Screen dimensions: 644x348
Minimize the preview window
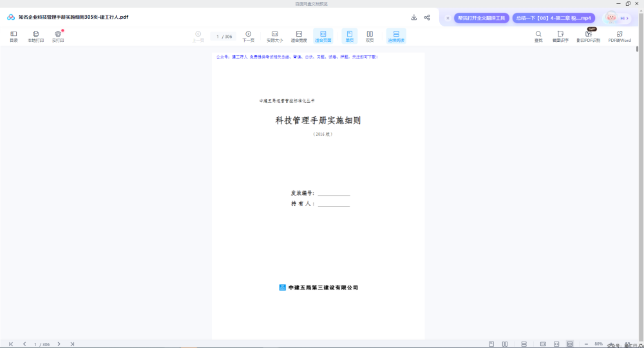click(x=618, y=4)
